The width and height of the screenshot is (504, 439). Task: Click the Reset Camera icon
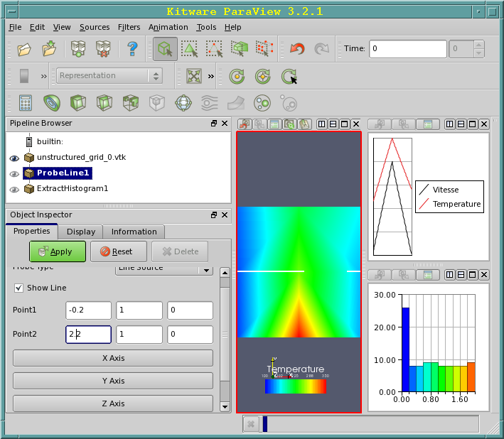coord(193,76)
